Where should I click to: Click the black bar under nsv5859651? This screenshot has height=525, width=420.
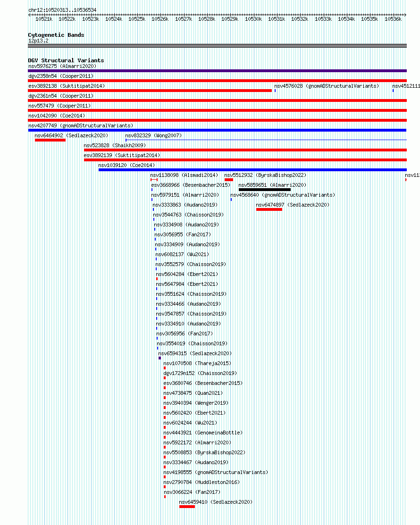pos(265,190)
